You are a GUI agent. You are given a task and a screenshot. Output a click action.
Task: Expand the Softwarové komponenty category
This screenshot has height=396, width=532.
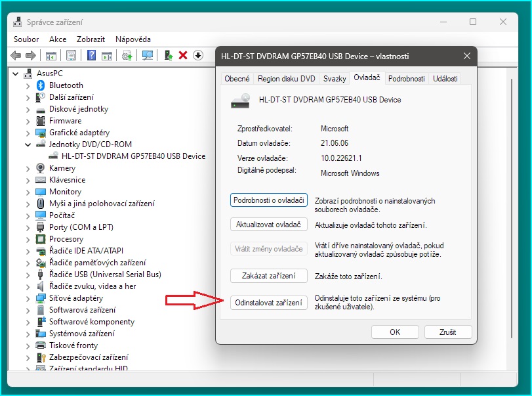point(28,322)
